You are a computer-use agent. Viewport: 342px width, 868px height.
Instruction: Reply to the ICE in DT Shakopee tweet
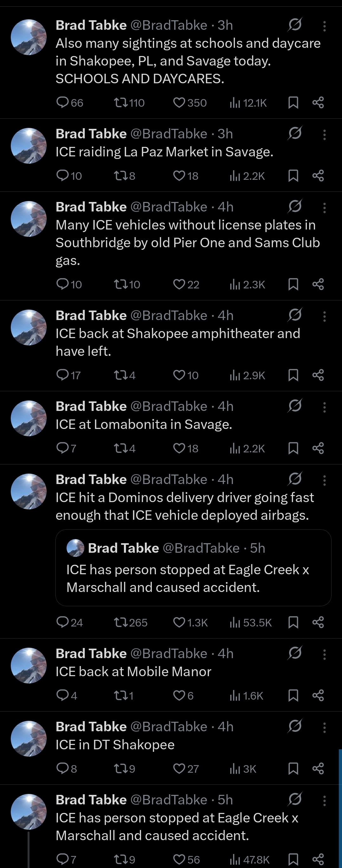63,768
